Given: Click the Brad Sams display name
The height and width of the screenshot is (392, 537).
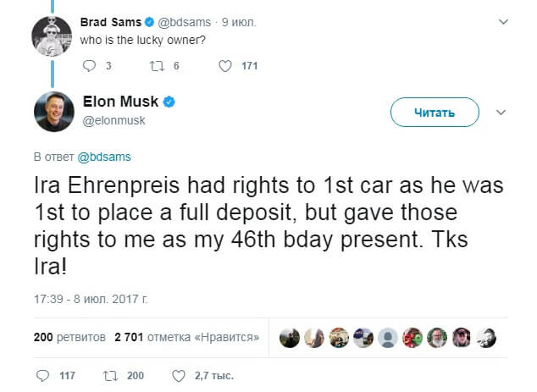Looking at the screenshot, I should 110,21.
